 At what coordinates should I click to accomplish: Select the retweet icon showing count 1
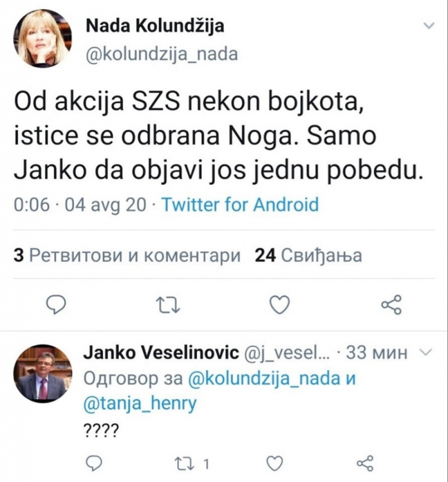click(185, 464)
